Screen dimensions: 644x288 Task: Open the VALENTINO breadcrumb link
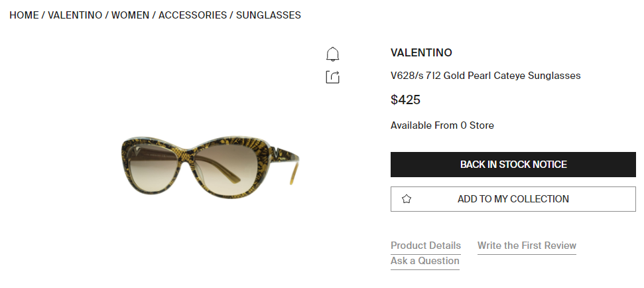coord(76,15)
